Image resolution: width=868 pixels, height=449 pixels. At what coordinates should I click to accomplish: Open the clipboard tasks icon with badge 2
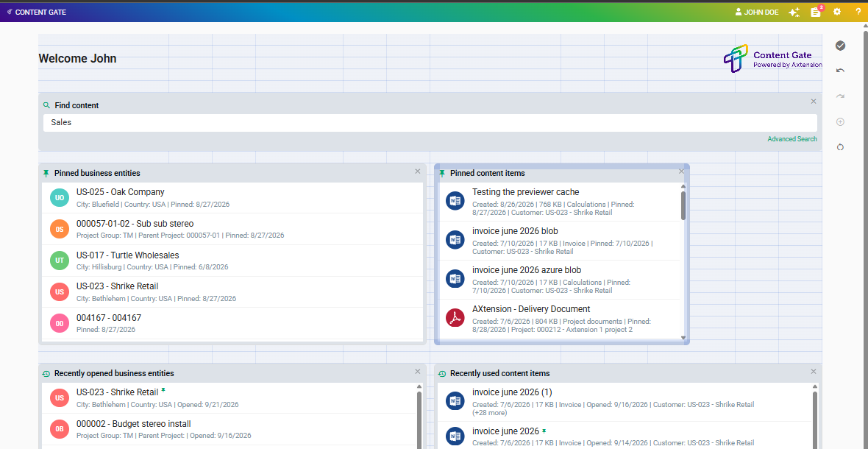point(817,11)
